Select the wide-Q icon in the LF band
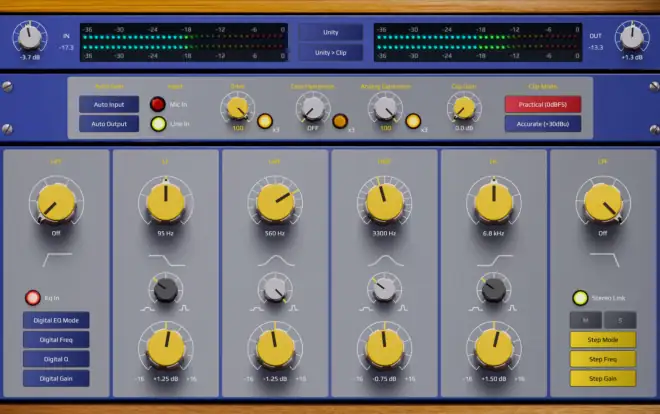 click(147, 308)
